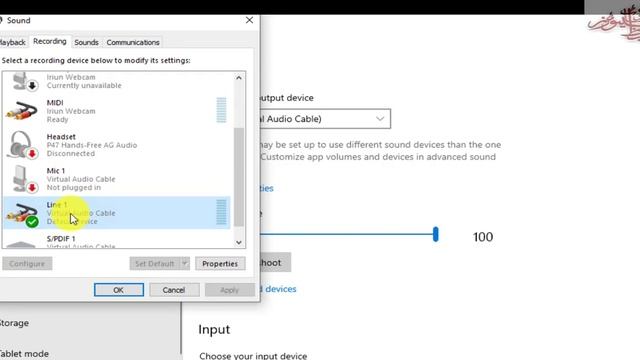Click the Line 1 level meter

pyautogui.click(x=221, y=212)
